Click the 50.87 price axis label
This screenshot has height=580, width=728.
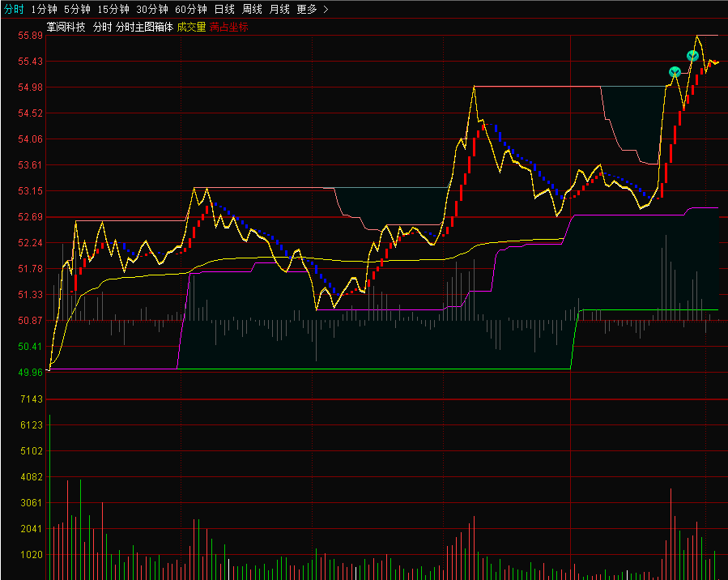(30, 321)
